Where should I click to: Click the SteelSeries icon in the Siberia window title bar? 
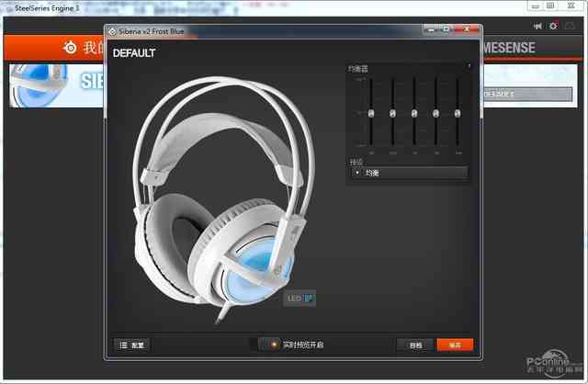[112, 30]
